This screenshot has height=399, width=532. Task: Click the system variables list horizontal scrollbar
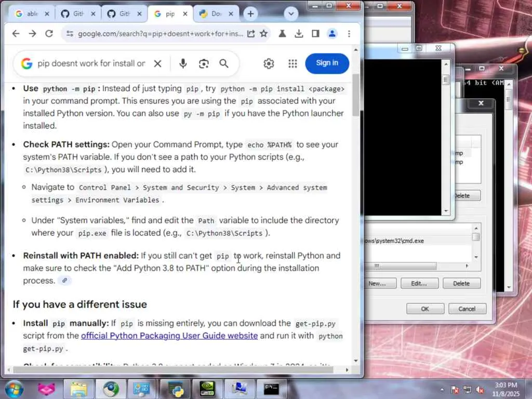click(x=401, y=266)
